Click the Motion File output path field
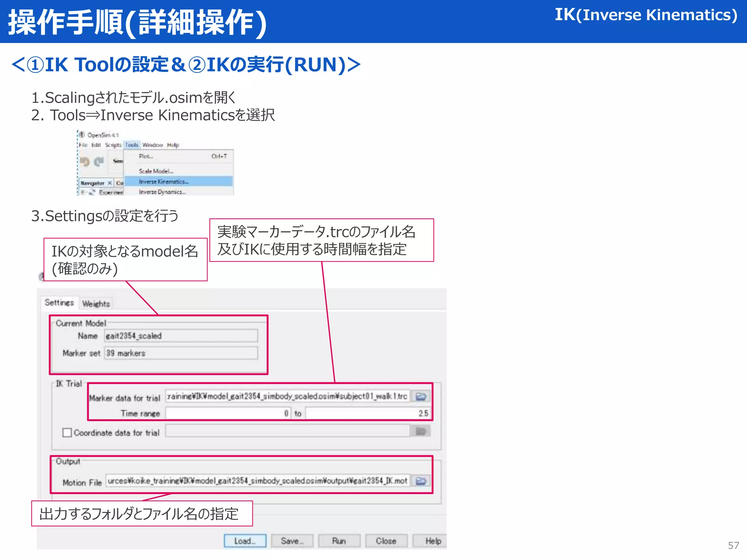The width and height of the screenshot is (747, 560). click(x=258, y=481)
